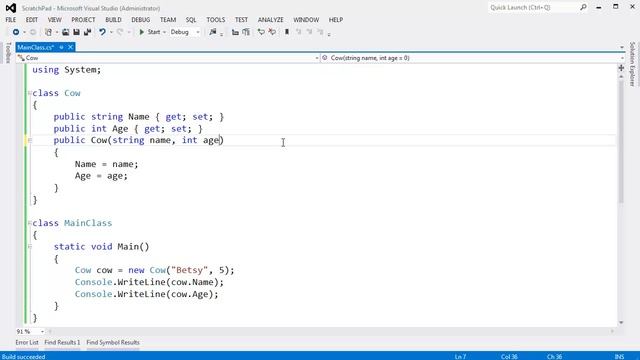Open the Find Symbol Results tab
The image size is (640, 360).
coord(113,342)
